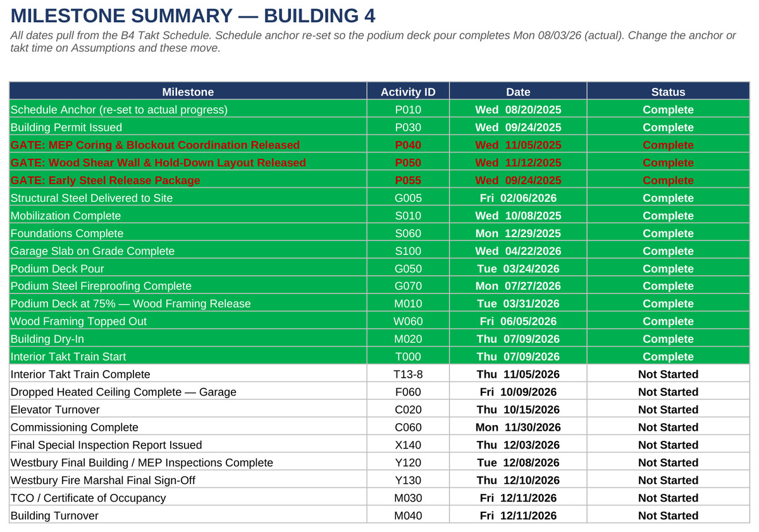Select the 'Interior Takt Train Start' cell
The height and width of the screenshot is (532, 759).
pos(188,357)
